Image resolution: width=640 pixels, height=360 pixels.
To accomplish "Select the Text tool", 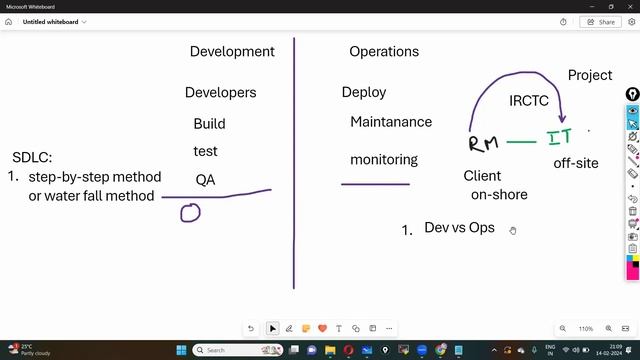I will pyautogui.click(x=339, y=329).
